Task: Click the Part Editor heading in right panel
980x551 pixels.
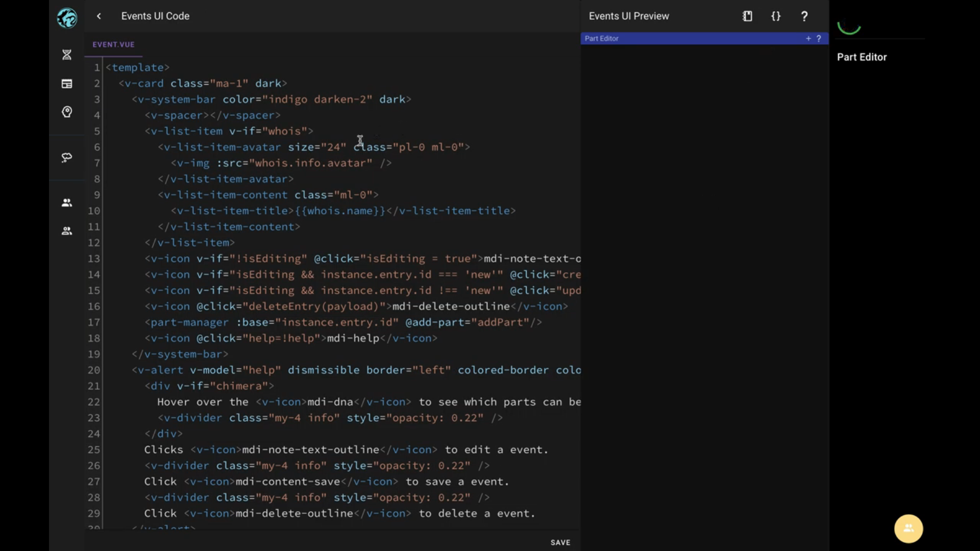Action: 862,57
